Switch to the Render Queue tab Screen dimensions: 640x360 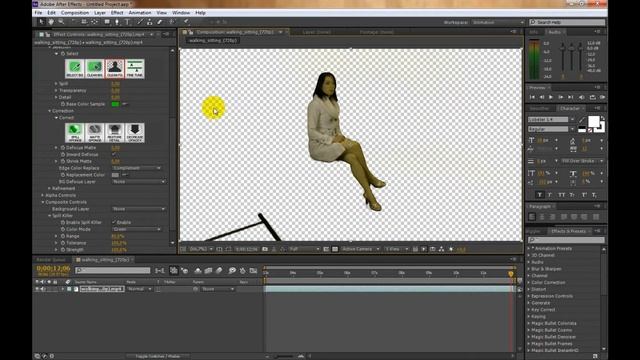51,260
